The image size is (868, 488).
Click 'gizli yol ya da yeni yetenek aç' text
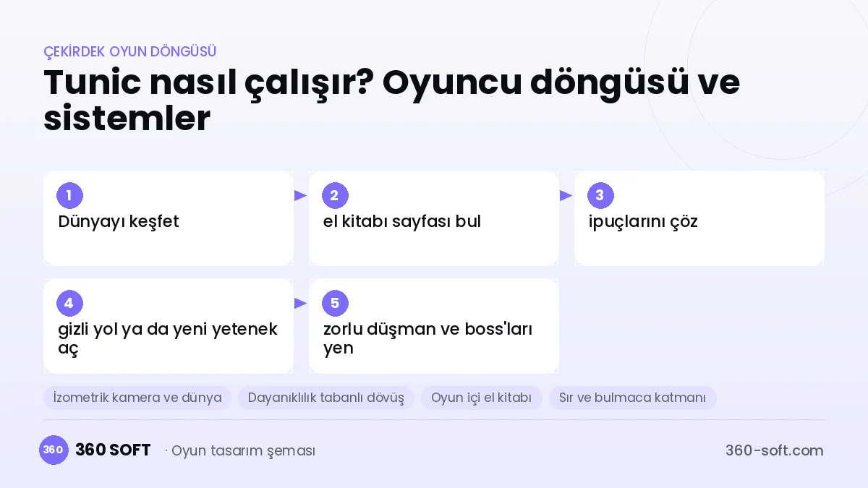click(168, 338)
